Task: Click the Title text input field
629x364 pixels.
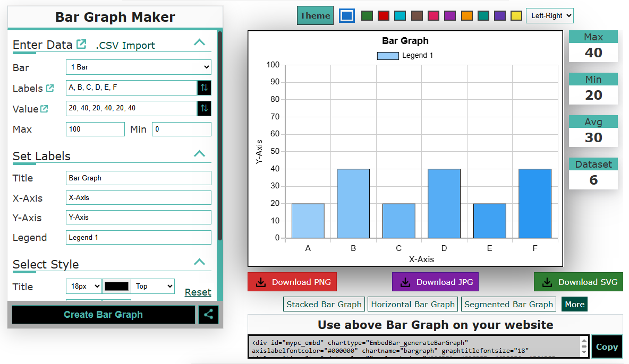Action: point(138,178)
